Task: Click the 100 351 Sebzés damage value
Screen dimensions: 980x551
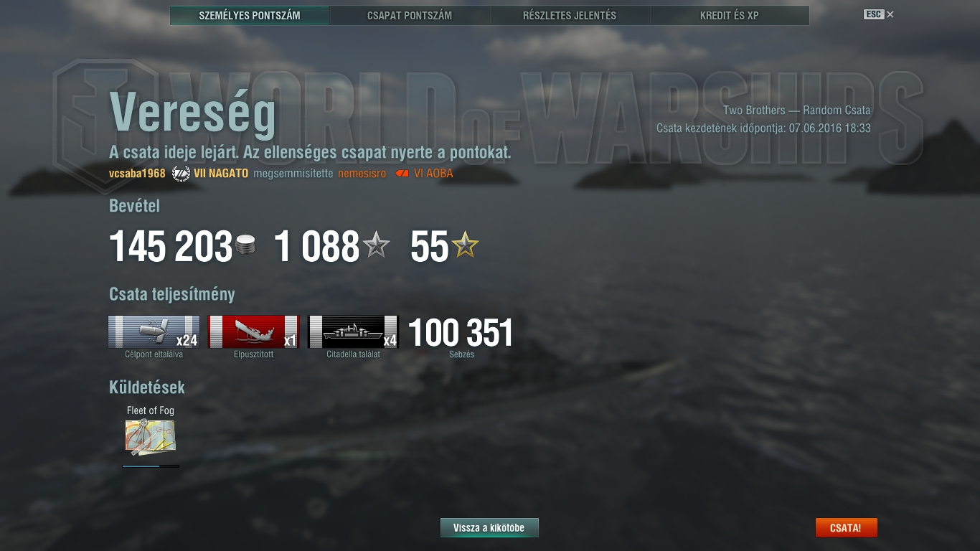Action: coord(461,334)
